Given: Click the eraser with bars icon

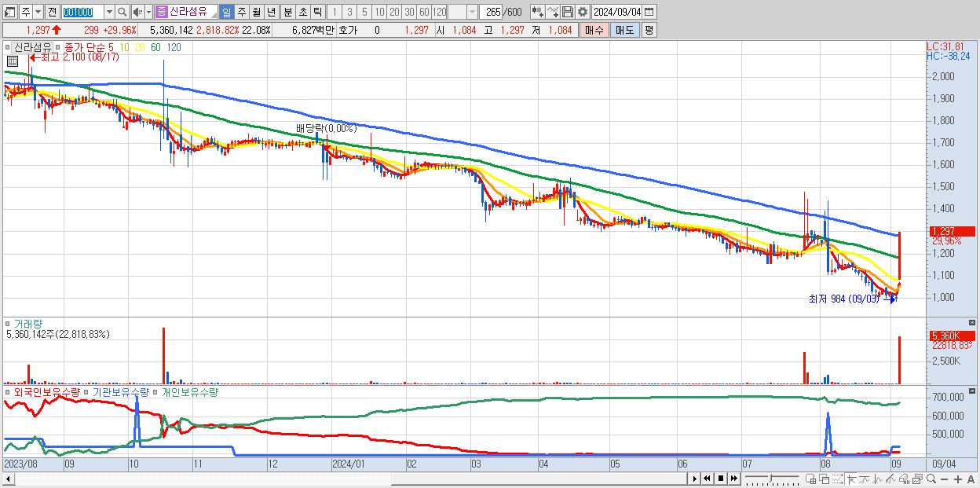Looking at the screenshot, I should tap(904, 479).
